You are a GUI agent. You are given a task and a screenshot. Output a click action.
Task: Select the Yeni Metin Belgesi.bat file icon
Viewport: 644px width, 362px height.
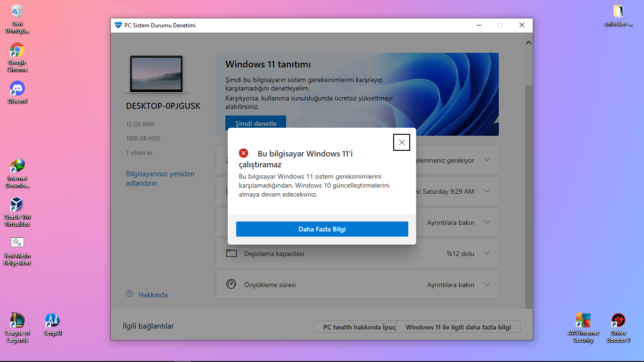[x=17, y=251]
